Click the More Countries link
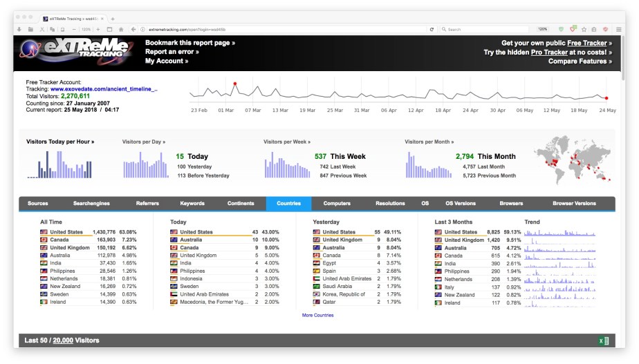Image resolution: width=639 pixels, height=364 pixels. (x=317, y=315)
